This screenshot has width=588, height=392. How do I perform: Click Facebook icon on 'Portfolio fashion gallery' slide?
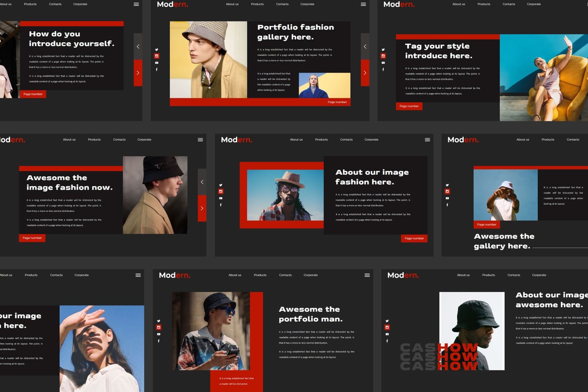(x=157, y=69)
